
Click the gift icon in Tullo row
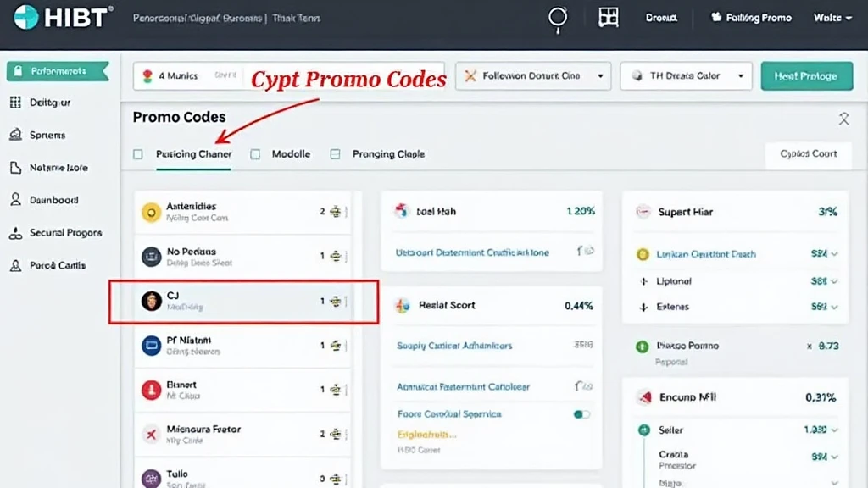336,479
